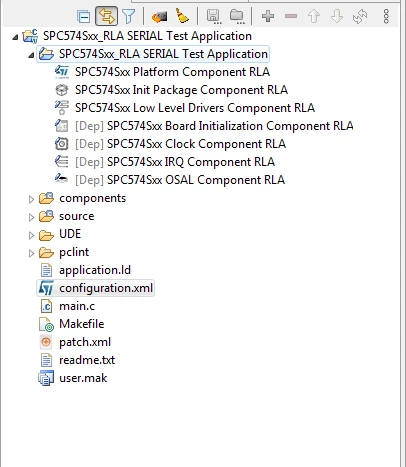The width and height of the screenshot is (406, 467).
Task: Click the OSAL Component icon
Action: tap(62, 179)
